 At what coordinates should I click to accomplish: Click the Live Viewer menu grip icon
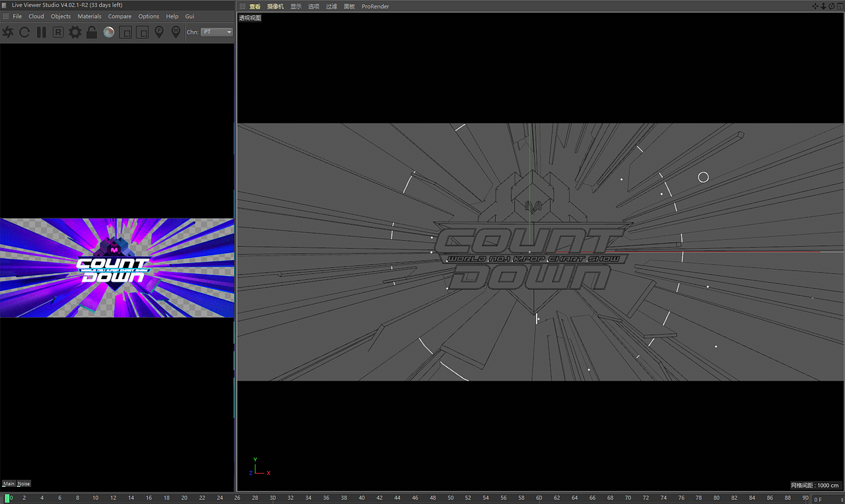click(x=6, y=16)
